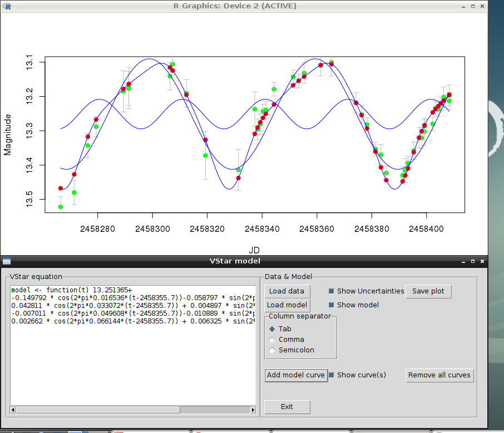Close the R Graphics Device 2 window
Viewport: 504px width, 433px height.
point(482,6)
